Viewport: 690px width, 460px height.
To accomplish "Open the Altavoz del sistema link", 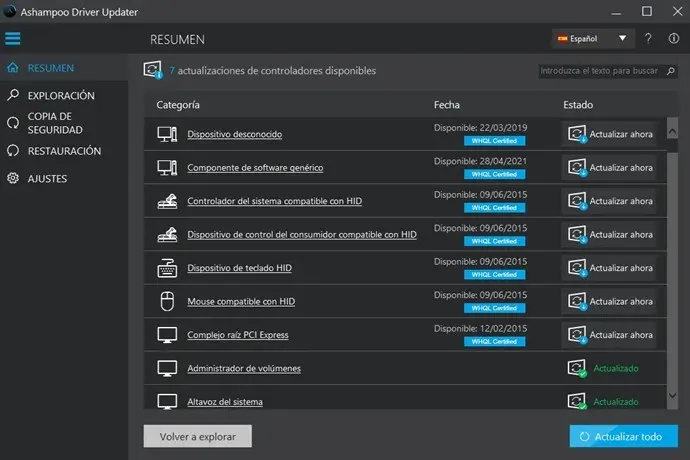I will 225,402.
